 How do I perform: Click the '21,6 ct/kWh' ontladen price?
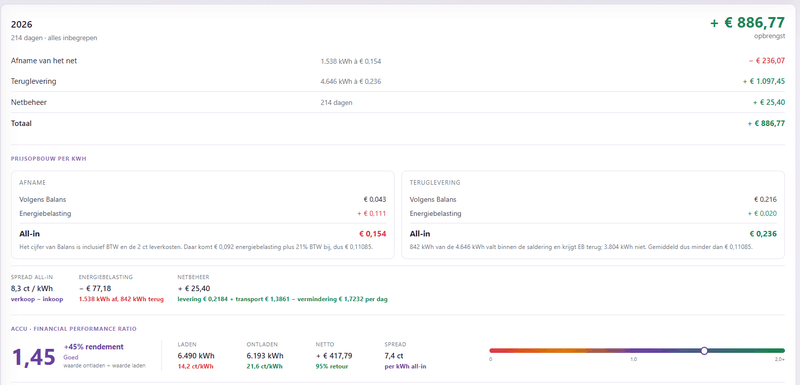point(264,367)
